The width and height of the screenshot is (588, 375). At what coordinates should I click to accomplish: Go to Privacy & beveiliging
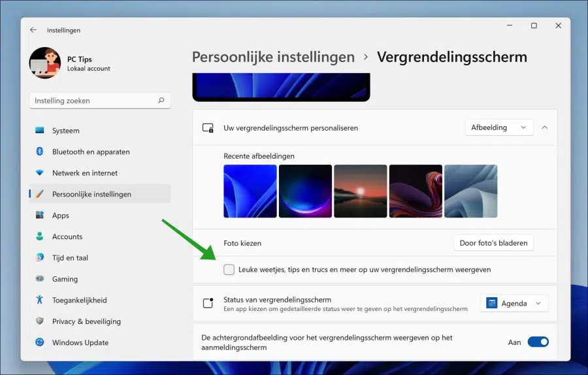100,321
